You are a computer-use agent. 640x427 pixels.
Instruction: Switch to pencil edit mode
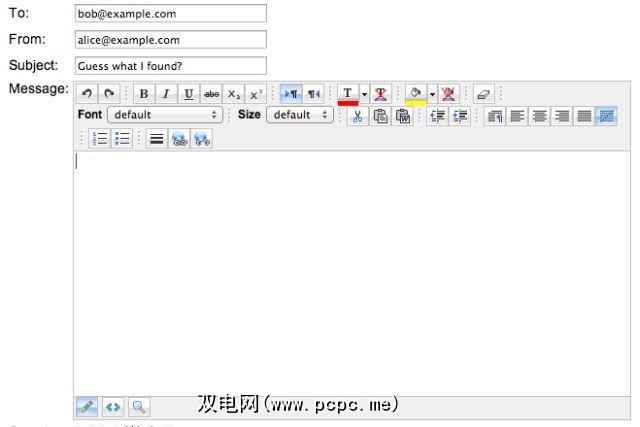(x=87, y=407)
